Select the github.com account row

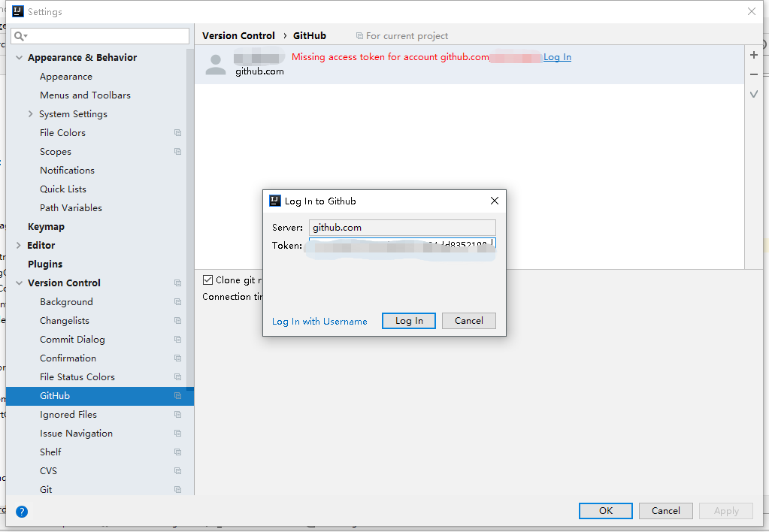pos(469,64)
